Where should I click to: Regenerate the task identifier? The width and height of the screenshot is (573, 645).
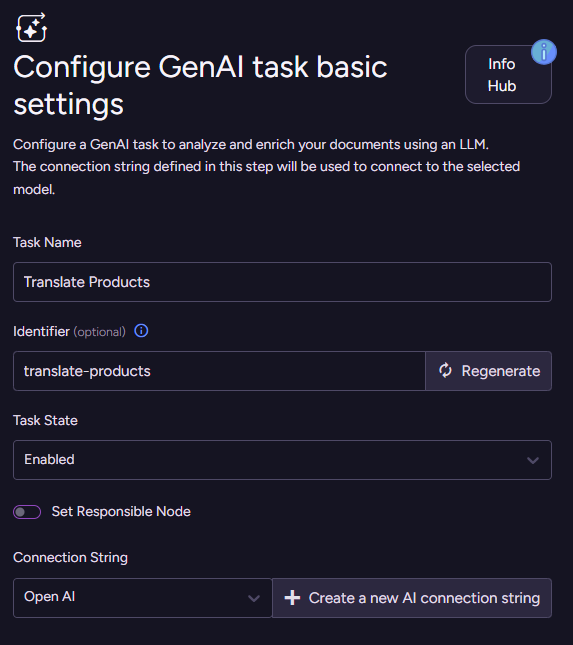488,371
